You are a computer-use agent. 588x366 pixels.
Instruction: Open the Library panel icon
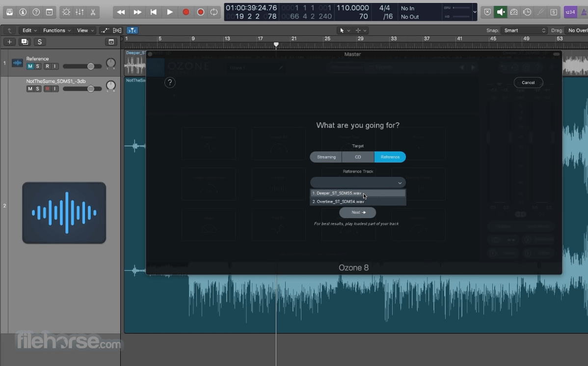click(x=9, y=12)
